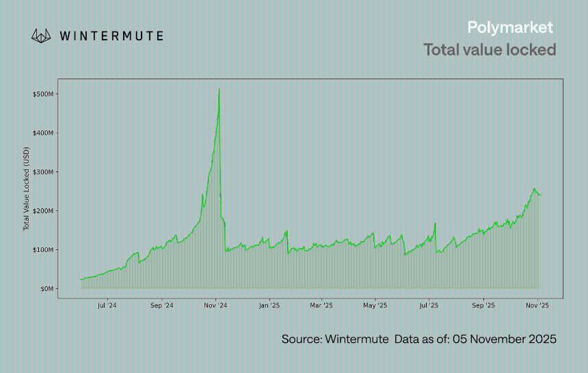Click the Sep '25 x-axis label
The image size is (588, 373).
pos(483,305)
